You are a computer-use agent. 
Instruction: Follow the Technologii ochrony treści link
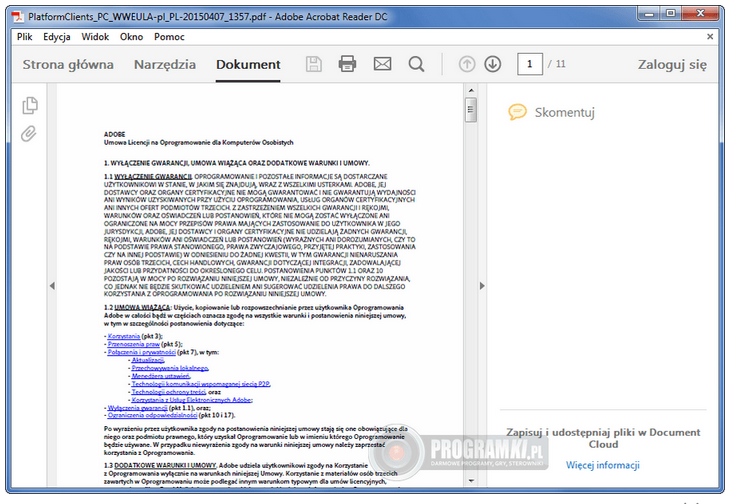(x=169, y=391)
